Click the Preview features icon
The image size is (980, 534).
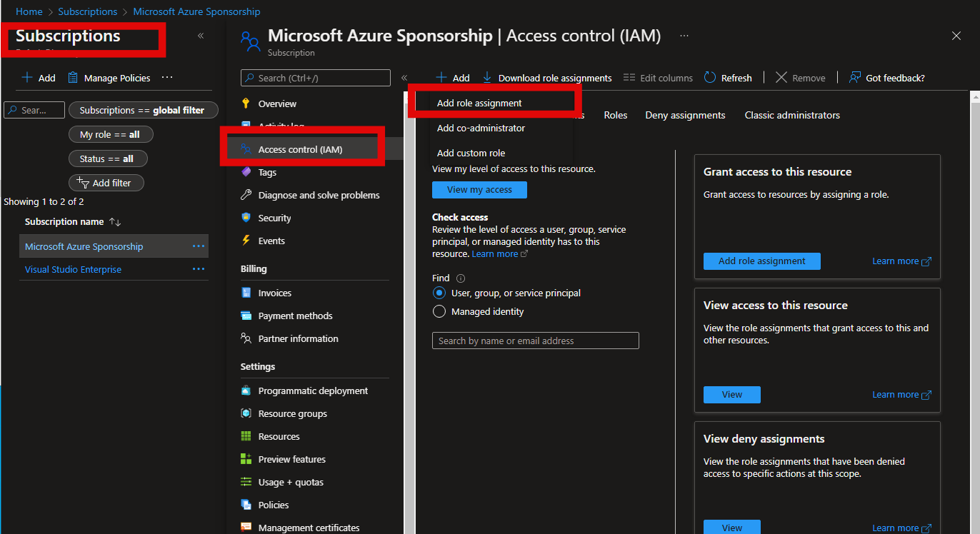click(x=246, y=459)
